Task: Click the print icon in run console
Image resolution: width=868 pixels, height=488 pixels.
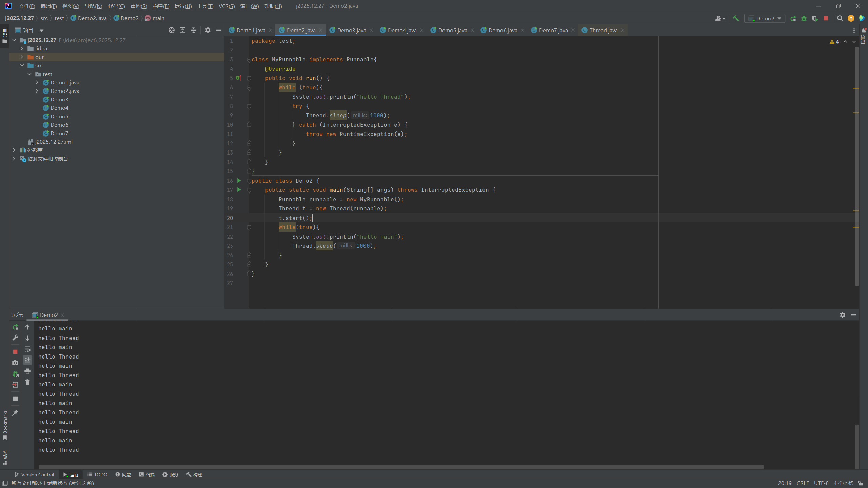Action: (27, 371)
